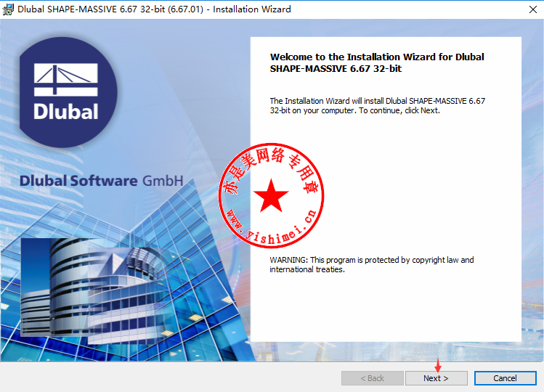Close the Installation Wizard window
Image resolution: width=544 pixels, height=392 pixels.
click(533, 9)
